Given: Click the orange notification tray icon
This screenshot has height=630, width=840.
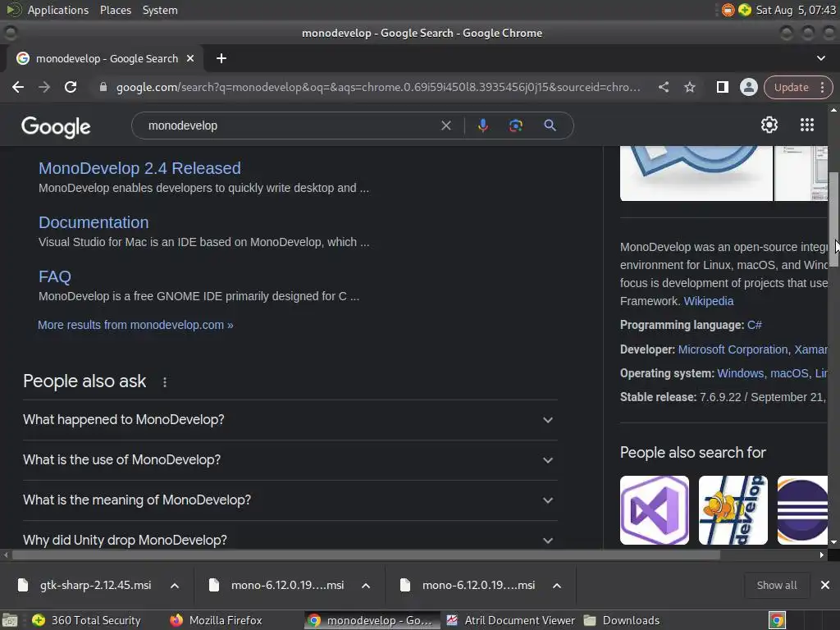Looking at the screenshot, I should (x=728, y=10).
